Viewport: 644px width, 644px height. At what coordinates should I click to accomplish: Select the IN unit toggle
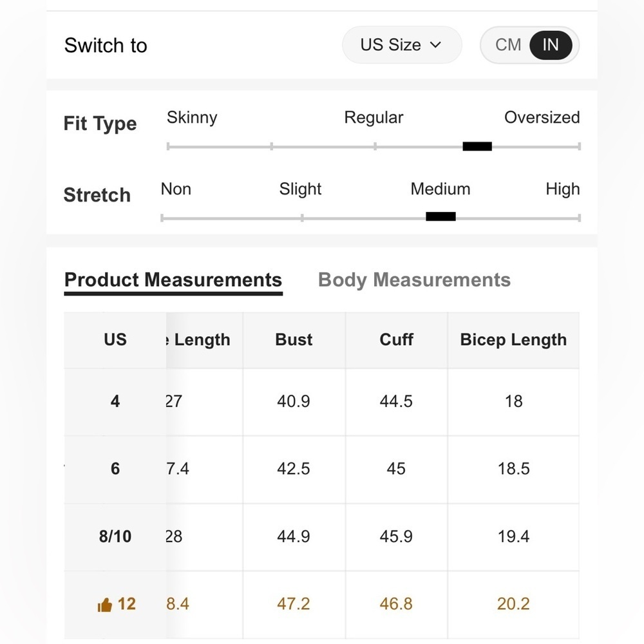551,45
